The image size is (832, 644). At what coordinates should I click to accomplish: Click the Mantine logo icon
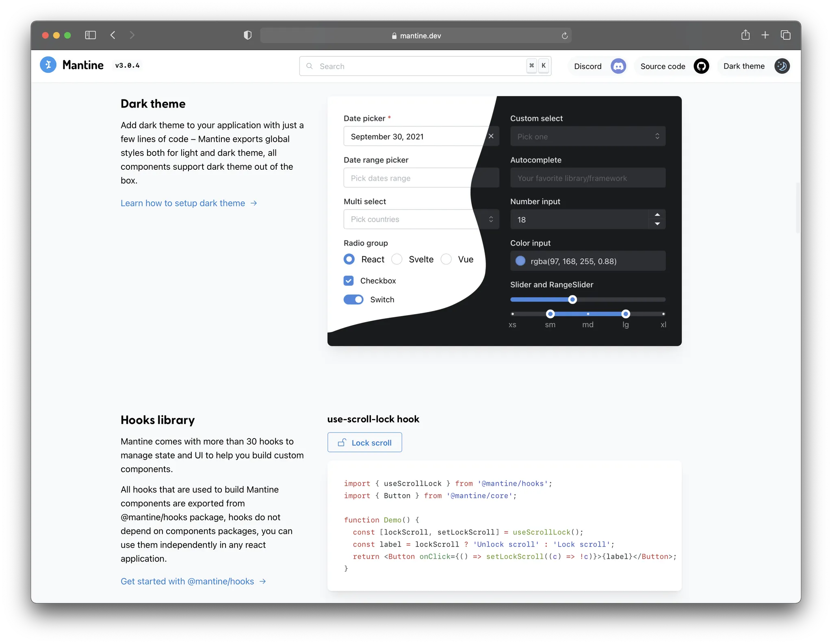tap(48, 65)
